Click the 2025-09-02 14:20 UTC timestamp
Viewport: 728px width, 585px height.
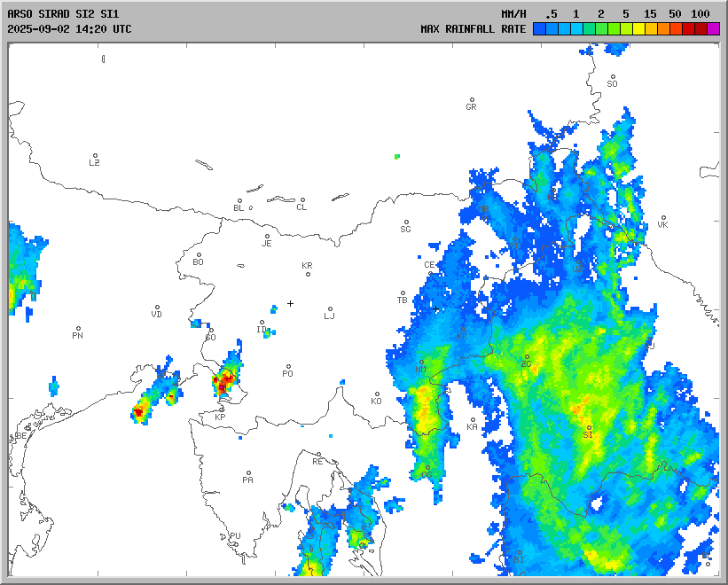coord(69,29)
